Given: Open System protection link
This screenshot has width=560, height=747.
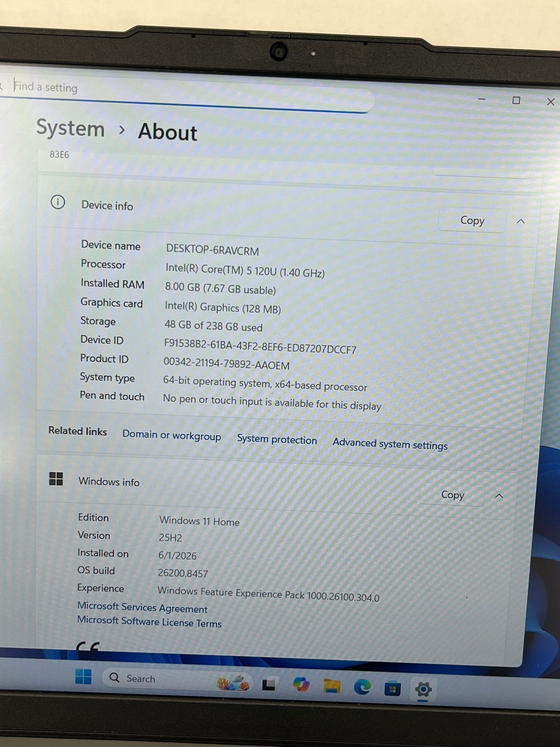Looking at the screenshot, I should coord(277,439).
